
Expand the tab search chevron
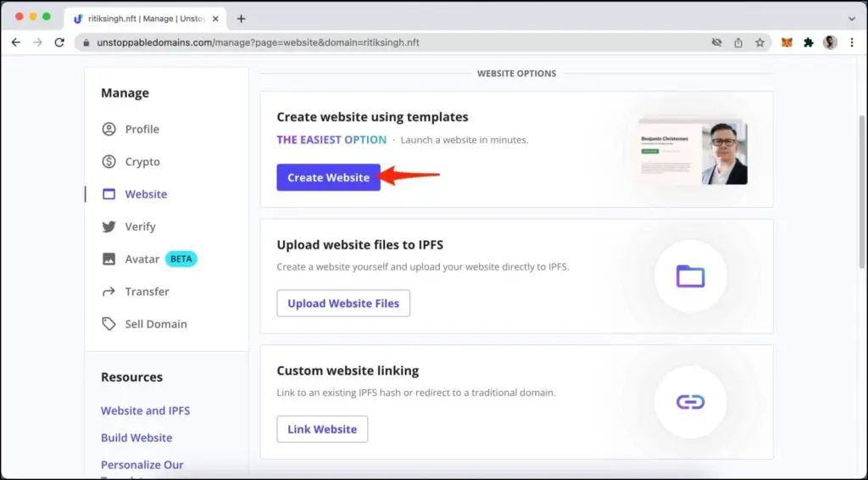852,19
